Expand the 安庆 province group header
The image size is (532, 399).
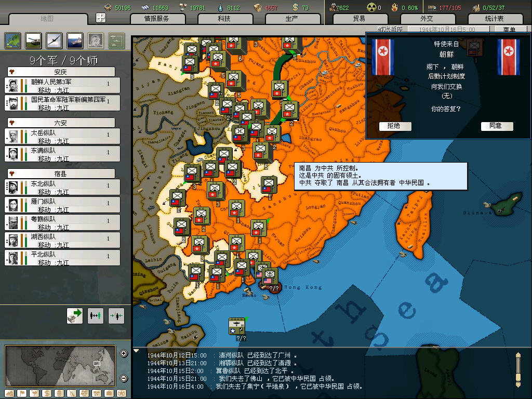pos(61,72)
